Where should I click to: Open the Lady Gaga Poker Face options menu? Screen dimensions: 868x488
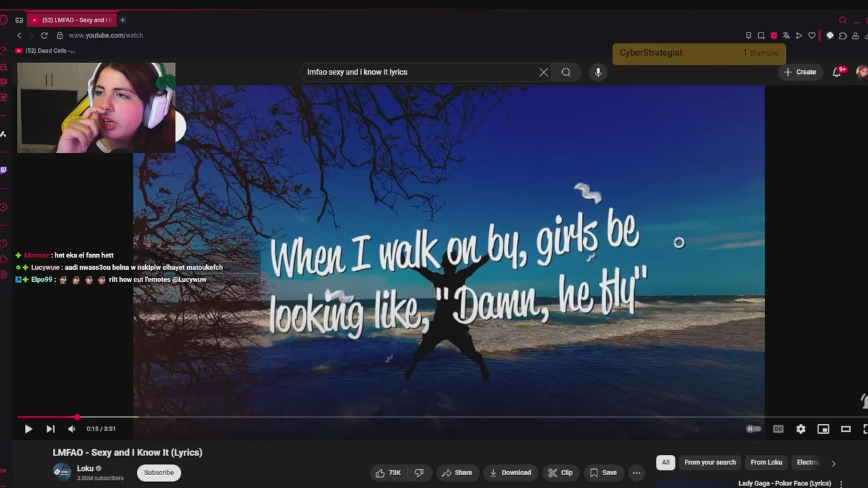[841, 484]
